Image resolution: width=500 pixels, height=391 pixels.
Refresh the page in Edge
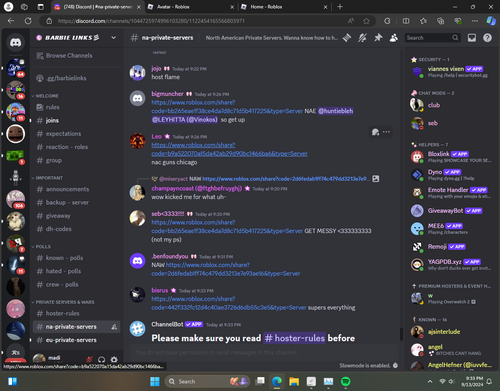click(28, 21)
